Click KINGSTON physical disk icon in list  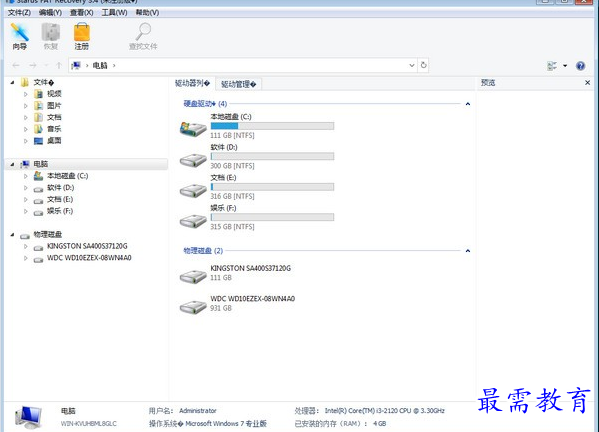193,276
